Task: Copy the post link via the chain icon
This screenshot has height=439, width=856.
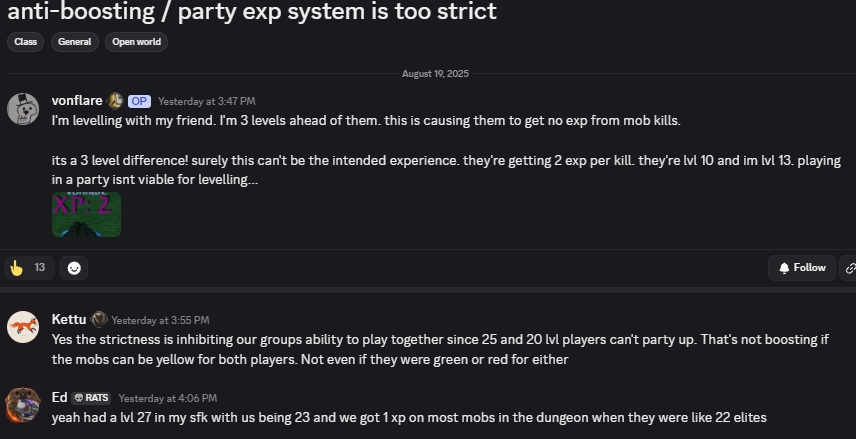Action: click(849, 268)
